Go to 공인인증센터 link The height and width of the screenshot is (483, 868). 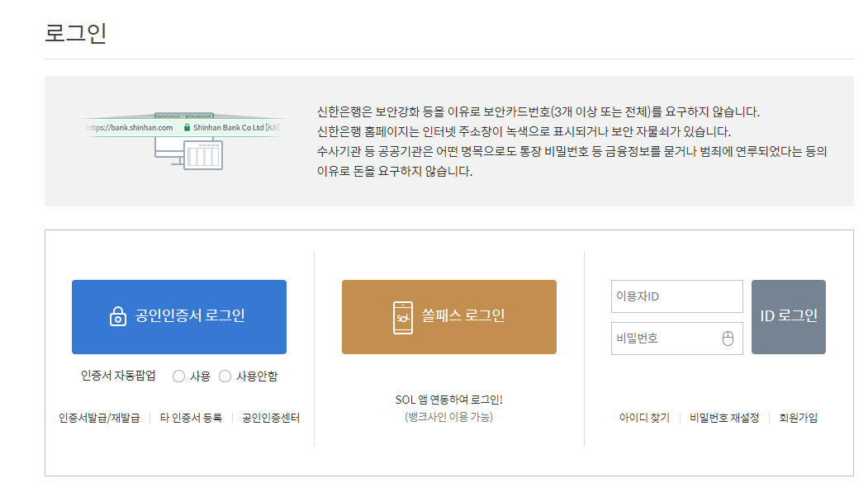pyautogui.click(x=271, y=418)
